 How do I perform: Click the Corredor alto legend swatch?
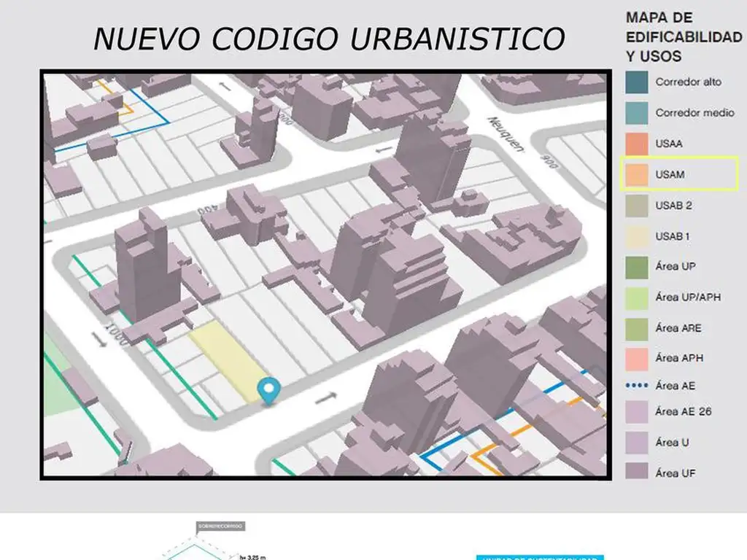tap(636, 82)
